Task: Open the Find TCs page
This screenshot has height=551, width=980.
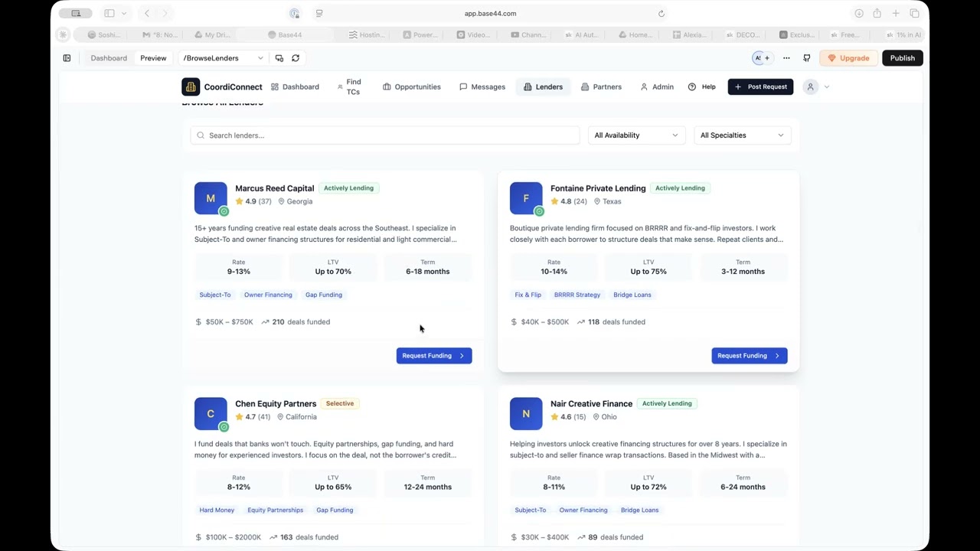Action: [349, 86]
